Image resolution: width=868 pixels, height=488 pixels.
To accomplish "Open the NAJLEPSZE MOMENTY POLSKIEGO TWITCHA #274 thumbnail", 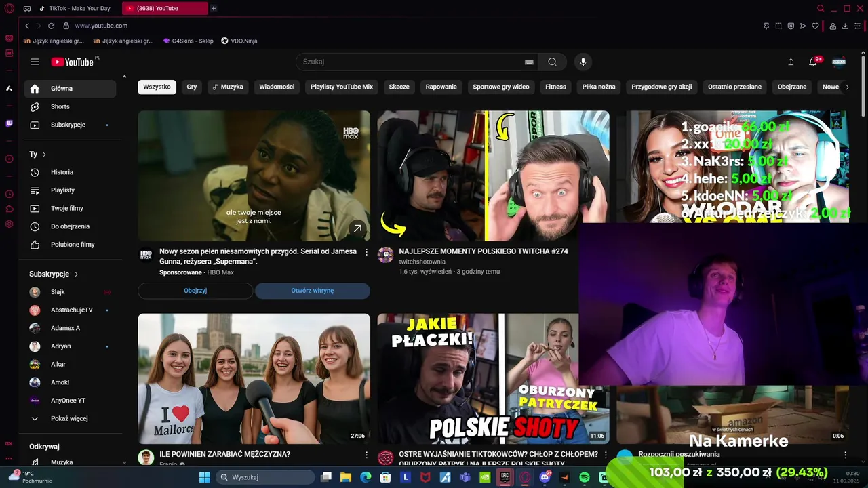I will pyautogui.click(x=494, y=176).
